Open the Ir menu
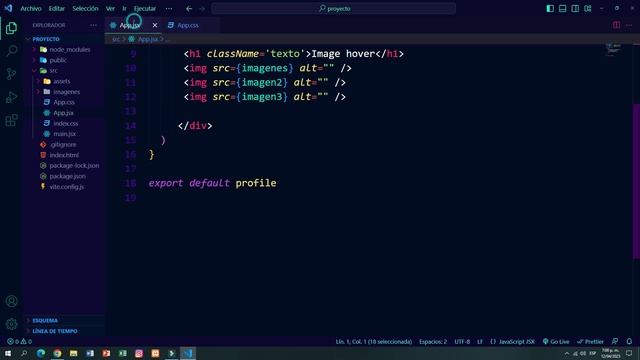 (124, 9)
